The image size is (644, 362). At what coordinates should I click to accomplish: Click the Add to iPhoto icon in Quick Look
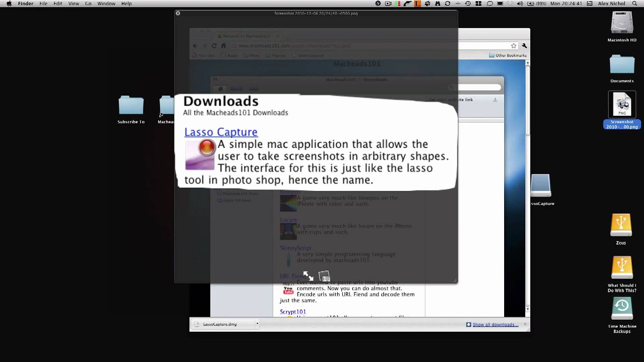point(324,276)
